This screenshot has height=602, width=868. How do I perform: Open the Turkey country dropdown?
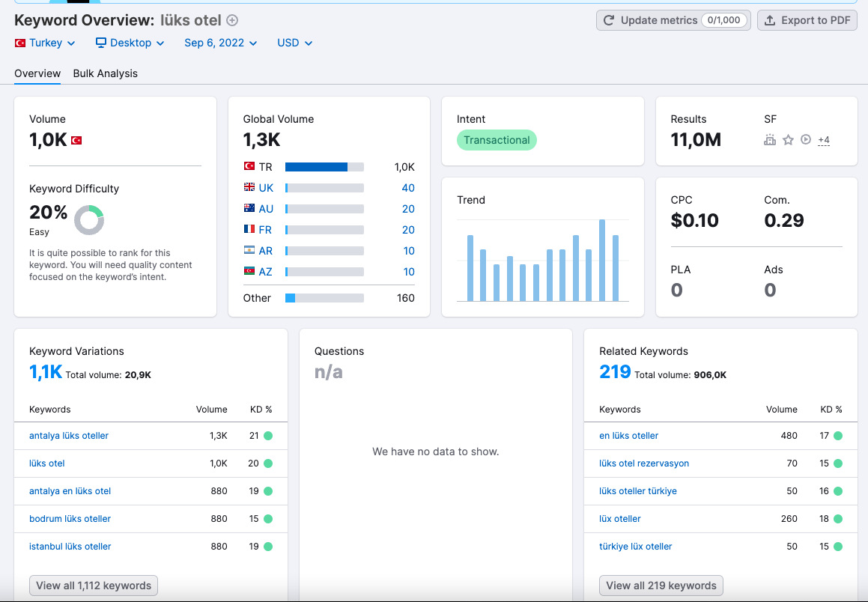point(45,43)
